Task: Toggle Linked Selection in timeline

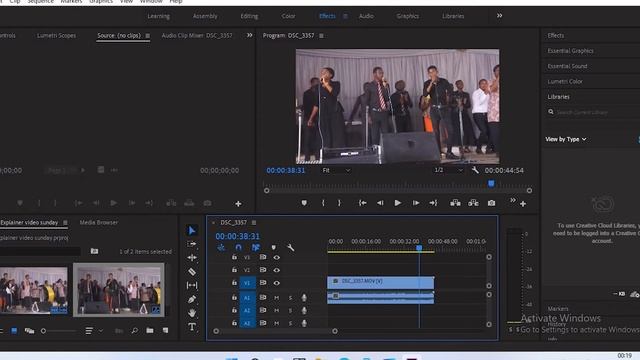Action: tap(256, 247)
